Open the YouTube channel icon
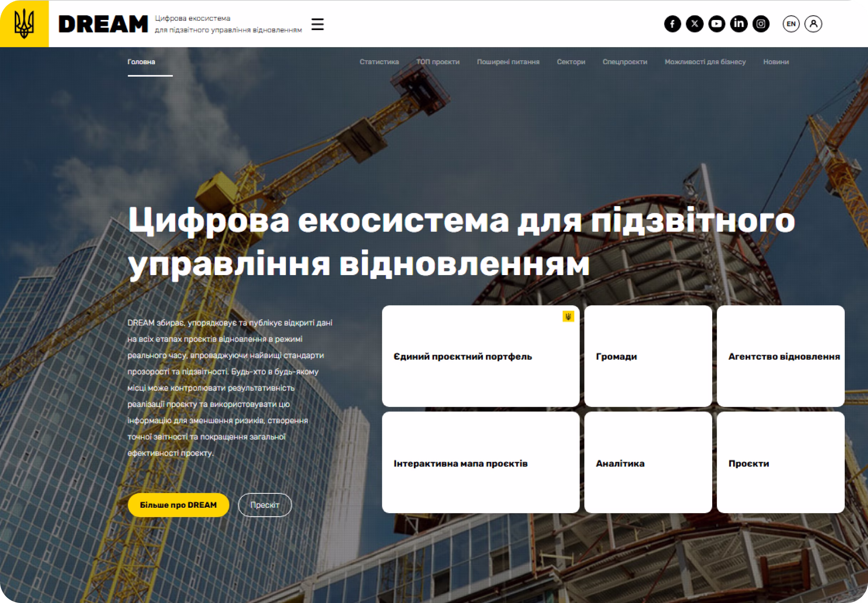Screen dimensions: 868x603 pos(716,24)
